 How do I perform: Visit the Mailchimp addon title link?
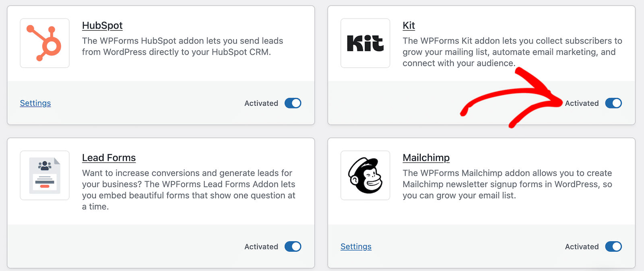click(x=426, y=158)
